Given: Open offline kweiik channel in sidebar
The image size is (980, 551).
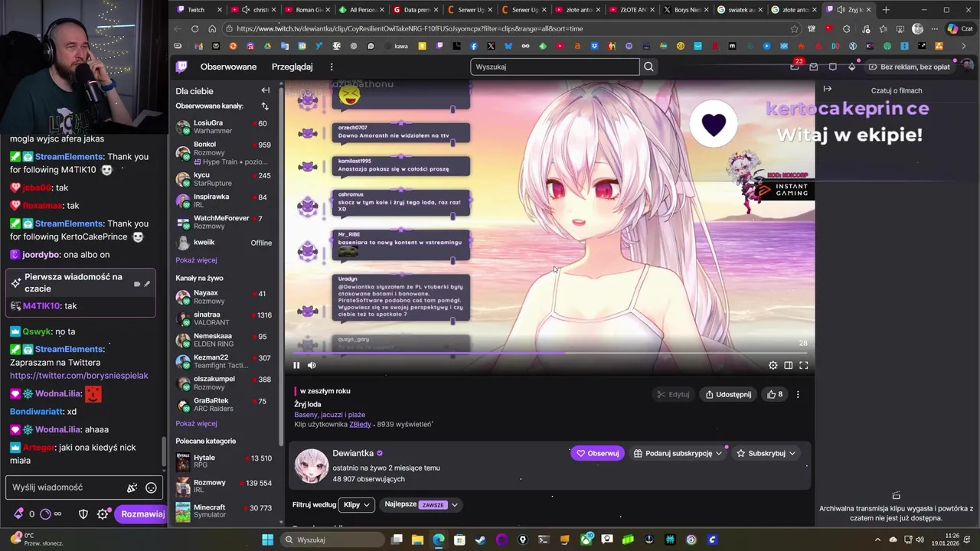Looking at the screenshot, I should pos(224,243).
